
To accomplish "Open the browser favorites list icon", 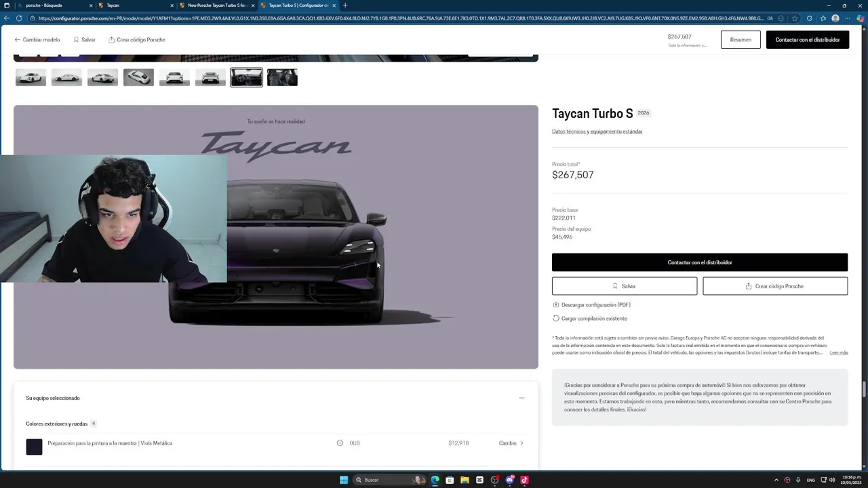I will 823,18.
